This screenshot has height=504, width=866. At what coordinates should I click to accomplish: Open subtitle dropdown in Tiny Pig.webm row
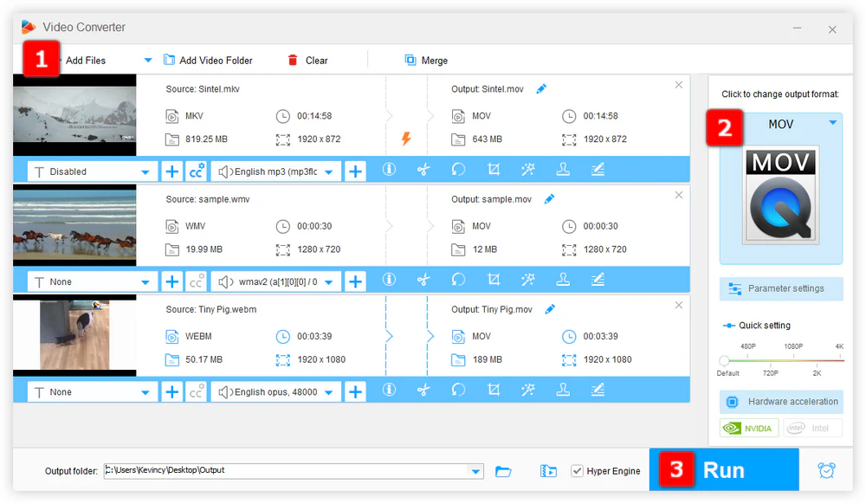[x=93, y=392]
